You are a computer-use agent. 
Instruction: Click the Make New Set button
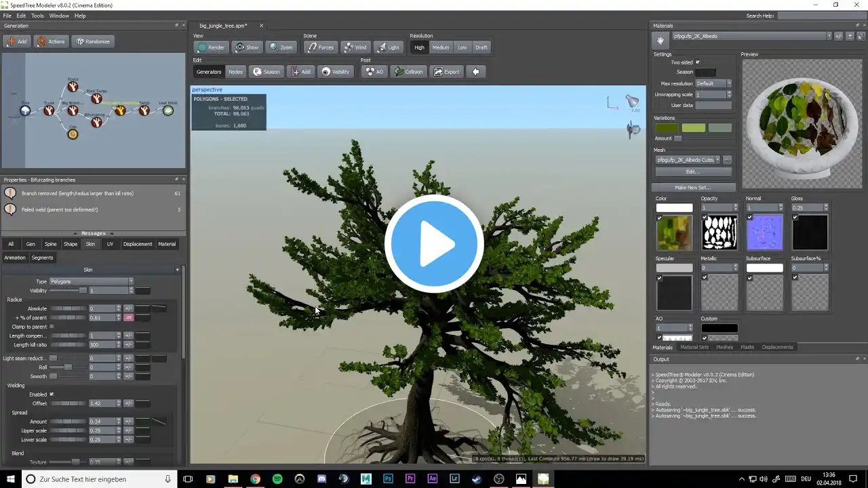tap(693, 187)
